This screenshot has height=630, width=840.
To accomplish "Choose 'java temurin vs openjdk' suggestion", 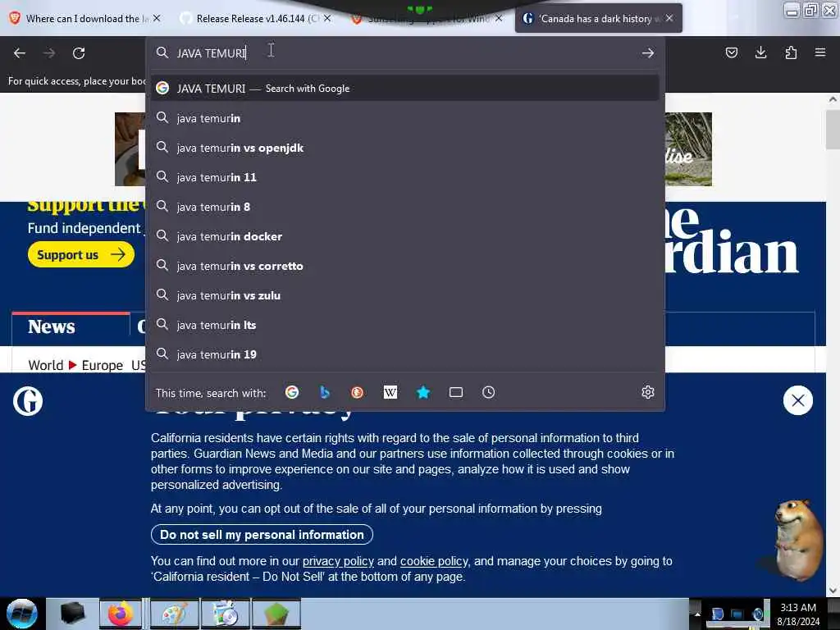I will point(404,148).
